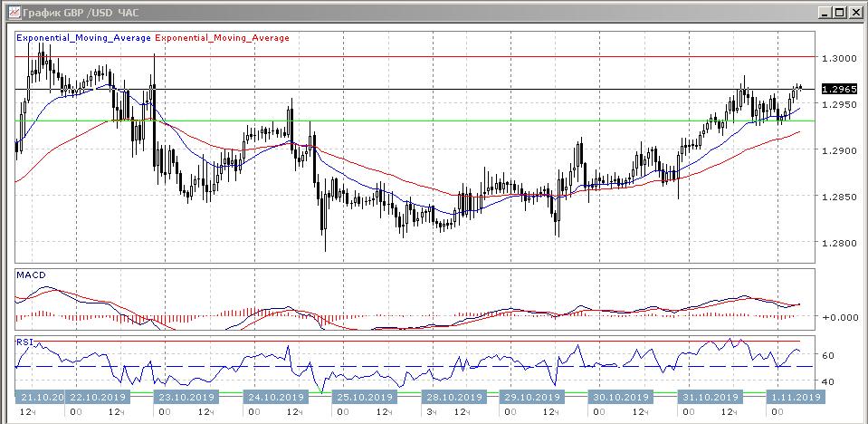Click the 1.3000 price axis label
Image resolution: width=868 pixels, height=424 pixels.
pos(836,58)
